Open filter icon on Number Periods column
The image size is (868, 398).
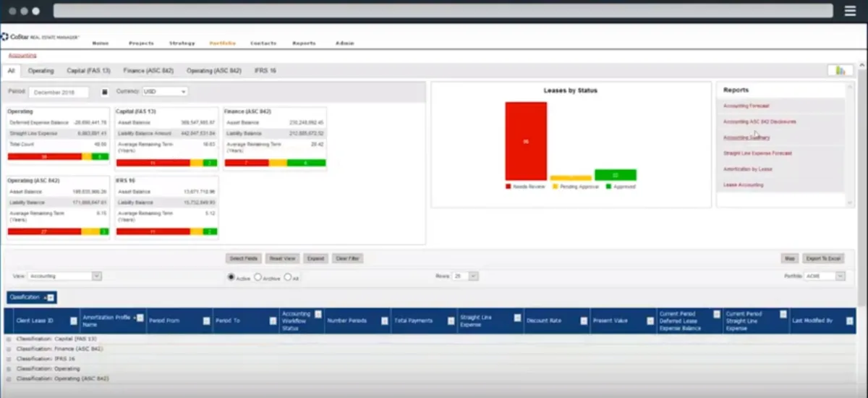[x=383, y=321]
